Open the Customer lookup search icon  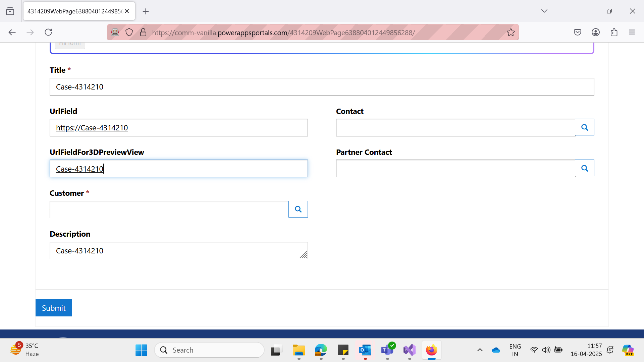point(298,209)
